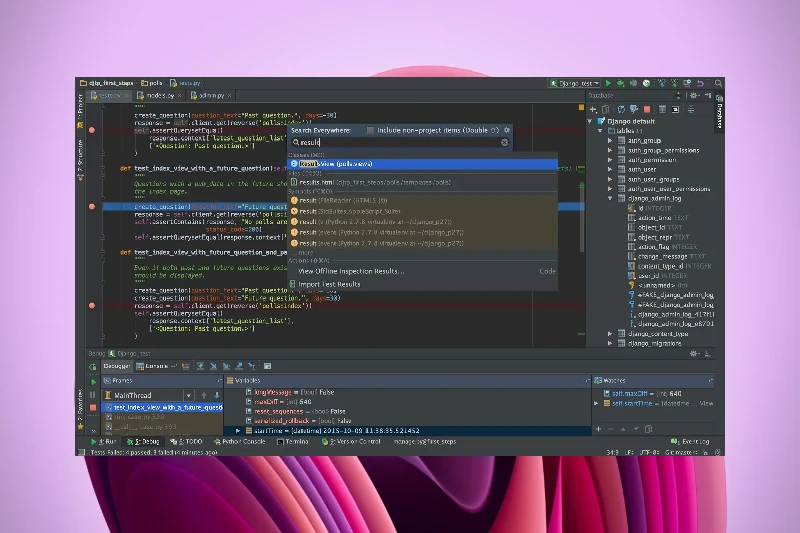The width and height of the screenshot is (800, 533).
Task: Select ResultsView class search result
Action: click(422, 164)
